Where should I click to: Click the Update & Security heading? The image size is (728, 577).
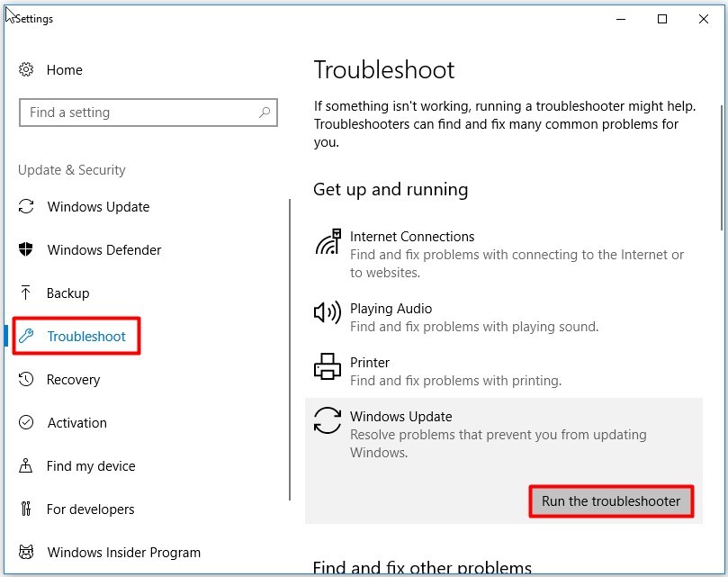point(72,170)
